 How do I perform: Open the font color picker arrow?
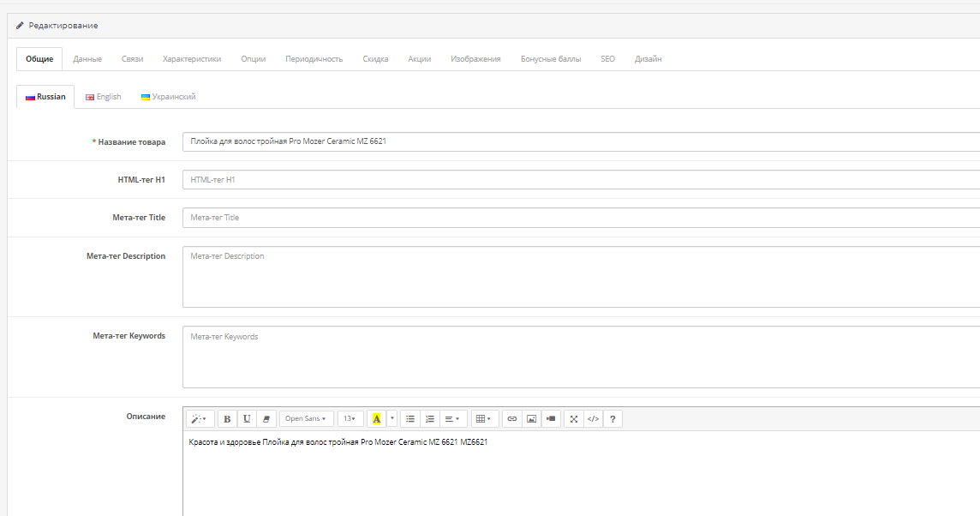(391, 419)
